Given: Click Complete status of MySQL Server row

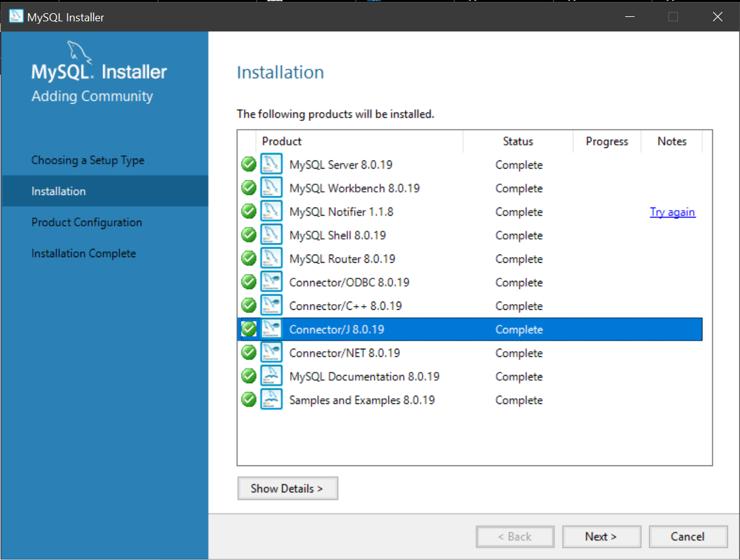Looking at the screenshot, I should click(x=518, y=165).
